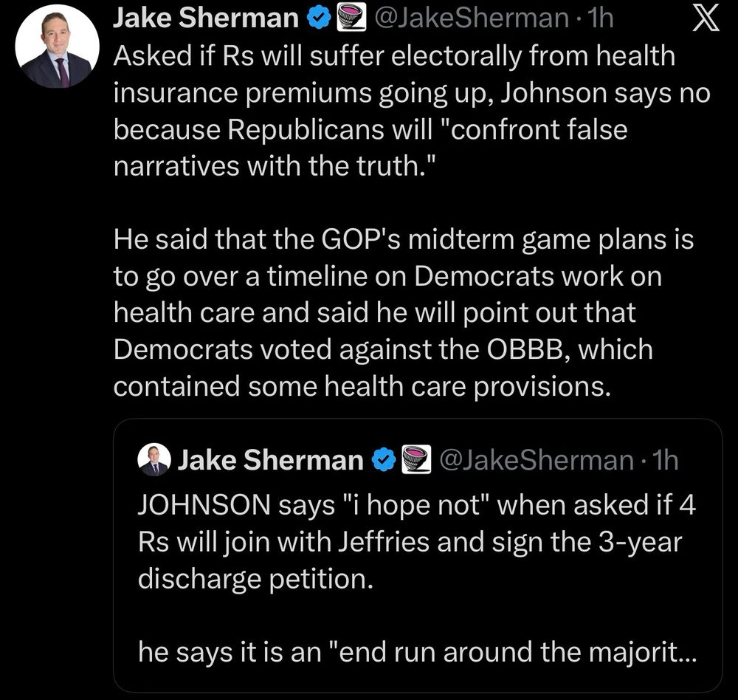This screenshot has height=700, width=738.
Task: Click the affiliation badge before the top @JakeSherman handle
Action: point(348,19)
